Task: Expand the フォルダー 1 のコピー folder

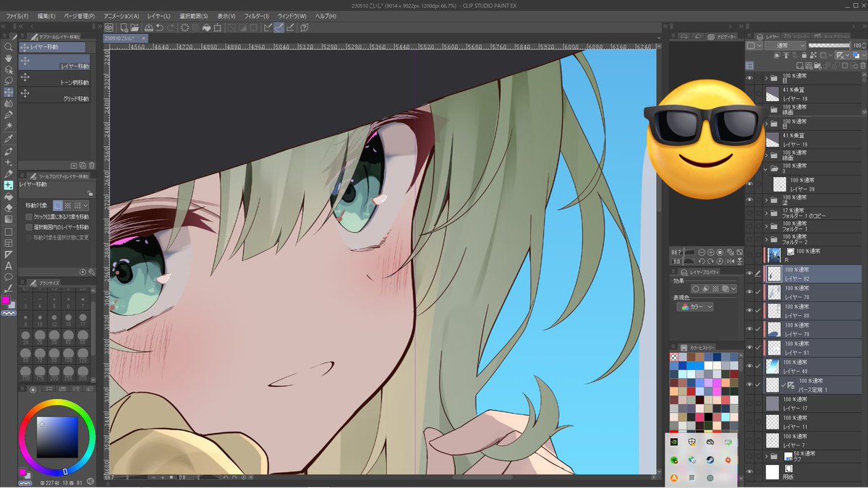Action: [767, 213]
